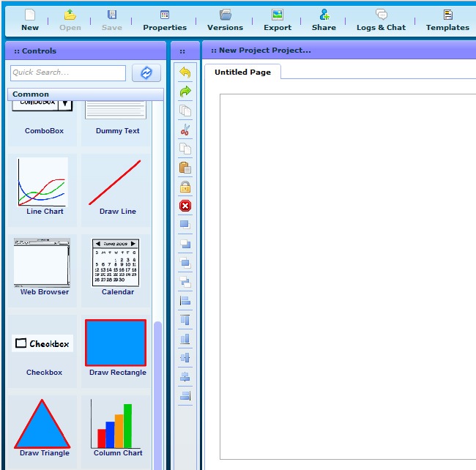
Task: Open the Export toolbar item
Action: coord(278,20)
